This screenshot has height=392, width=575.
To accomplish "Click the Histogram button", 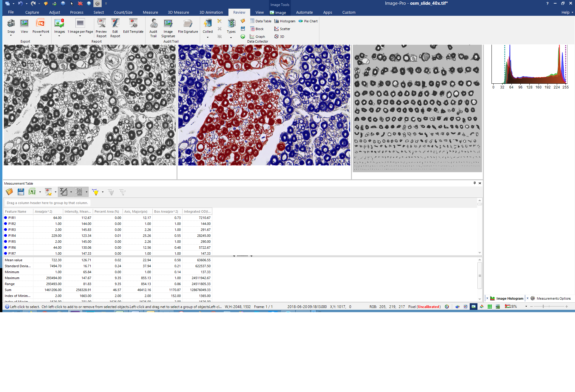I will (285, 21).
